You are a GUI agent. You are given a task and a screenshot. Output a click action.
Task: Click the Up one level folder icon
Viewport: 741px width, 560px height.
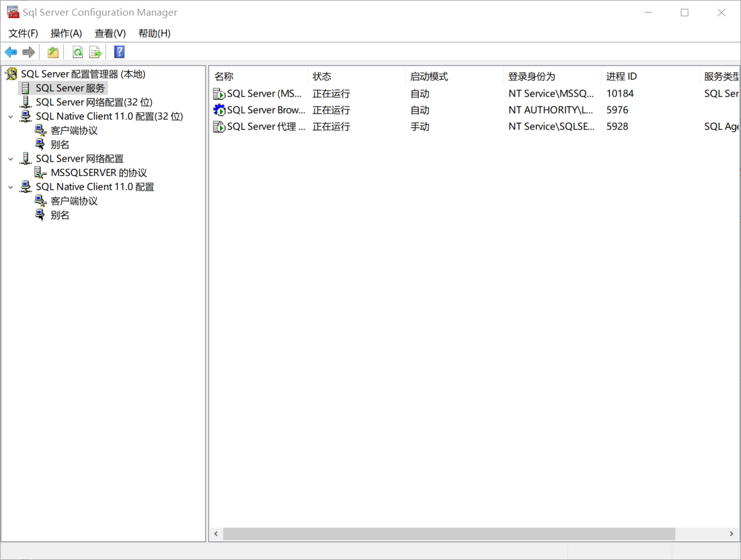coord(53,52)
